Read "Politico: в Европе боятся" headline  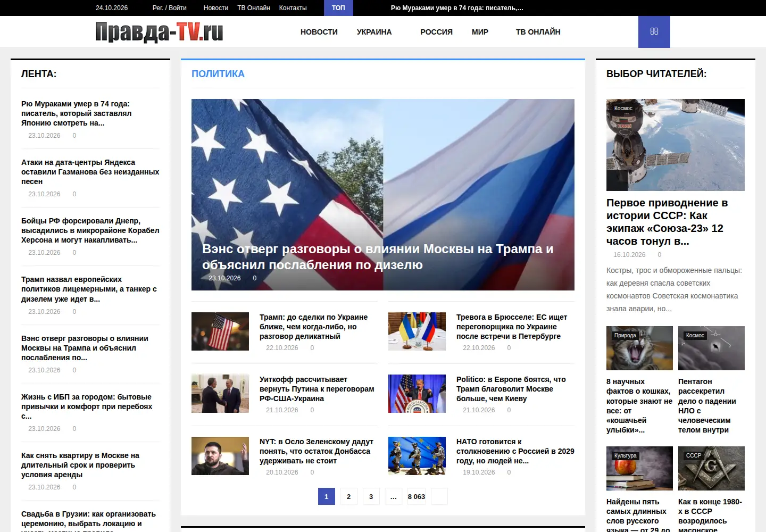click(x=511, y=389)
